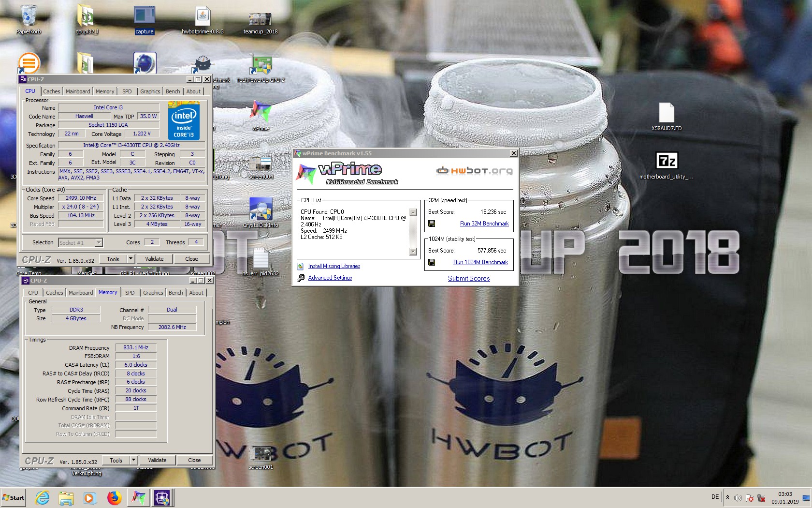Switch to Mainboard tab in upper CPU-Z

tap(78, 91)
